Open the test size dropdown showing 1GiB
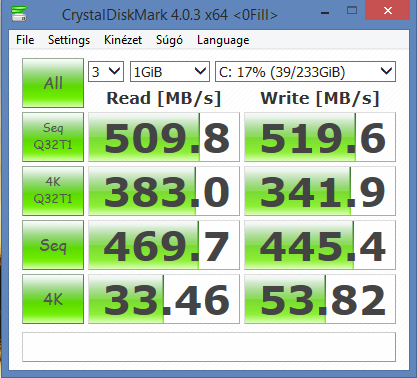This screenshot has height=378, width=417. [170, 71]
